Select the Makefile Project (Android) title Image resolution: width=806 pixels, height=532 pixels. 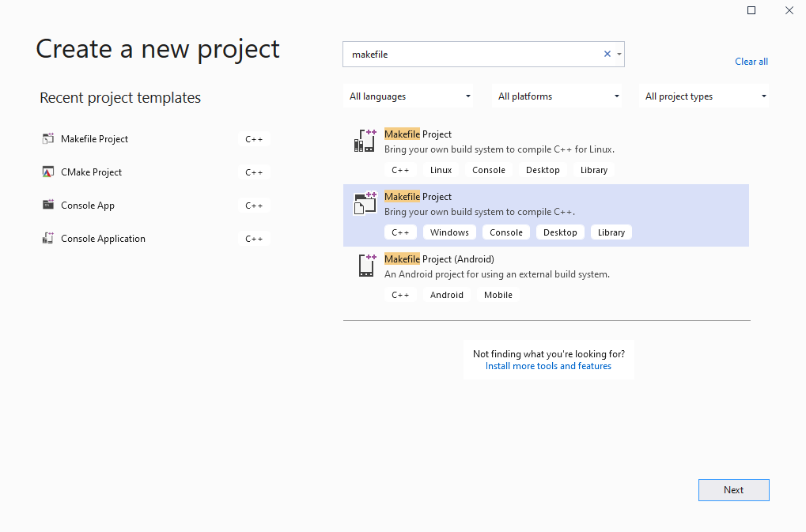439,259
